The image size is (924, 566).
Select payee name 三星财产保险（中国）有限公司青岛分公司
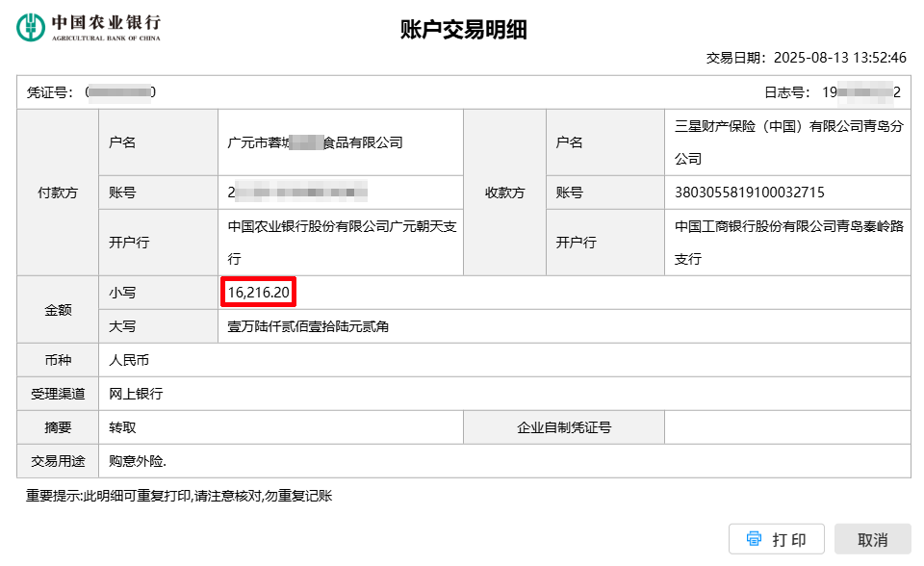pyautogui.click(x=788, y=142)
